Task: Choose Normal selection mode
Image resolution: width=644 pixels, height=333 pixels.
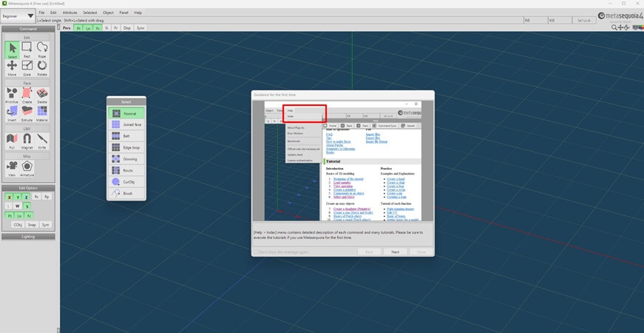Action: click(x=126, y=113)
